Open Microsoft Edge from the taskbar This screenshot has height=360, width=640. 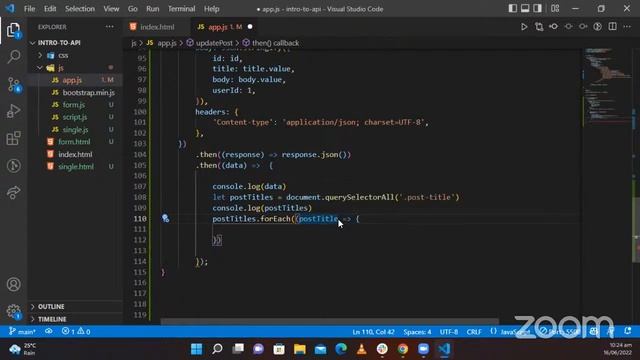coord(341,349)
